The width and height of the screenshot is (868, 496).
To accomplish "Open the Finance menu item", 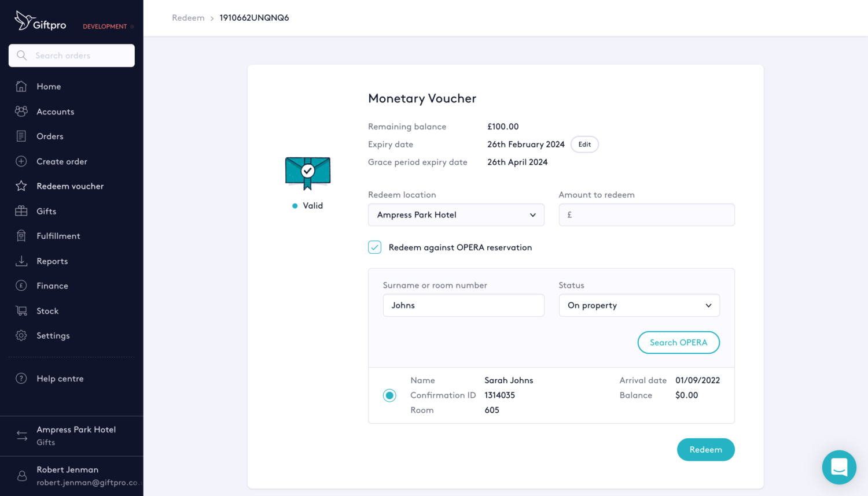I will [52, 286].
